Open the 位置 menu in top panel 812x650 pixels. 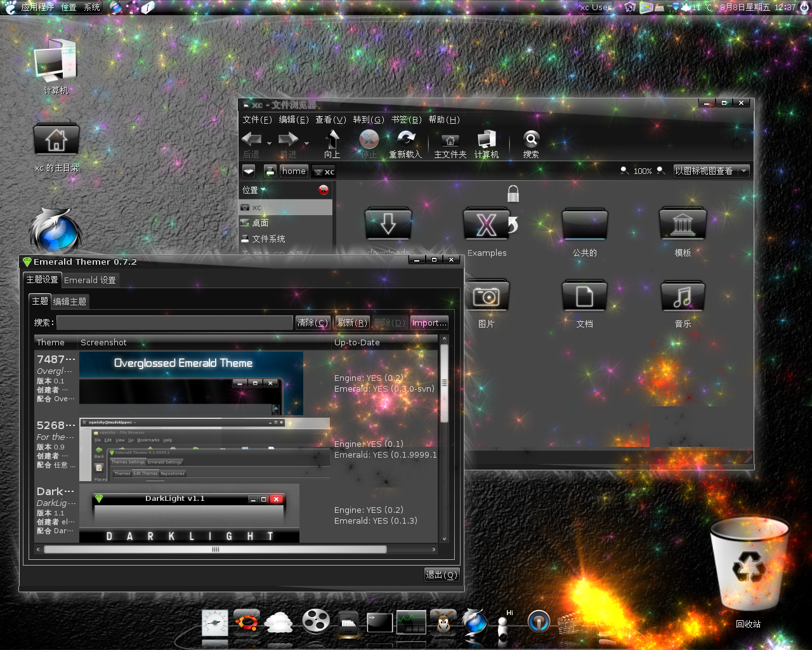(69, 8)
